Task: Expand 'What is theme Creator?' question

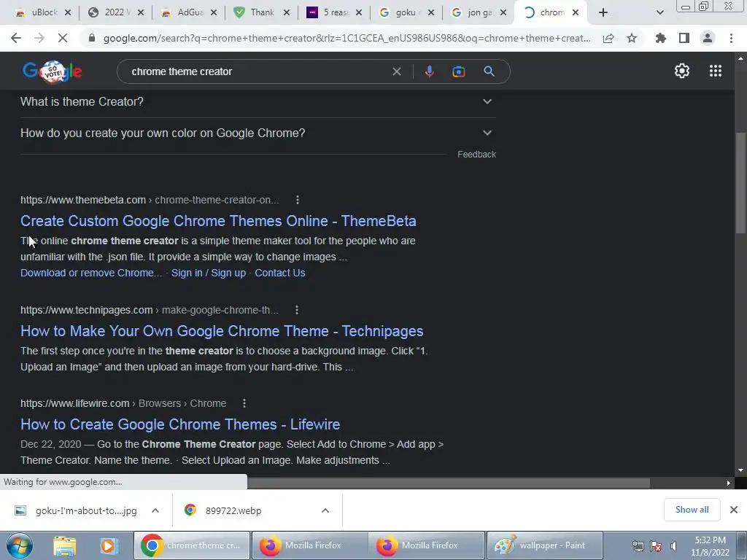Action: click(x=258, y=101)
